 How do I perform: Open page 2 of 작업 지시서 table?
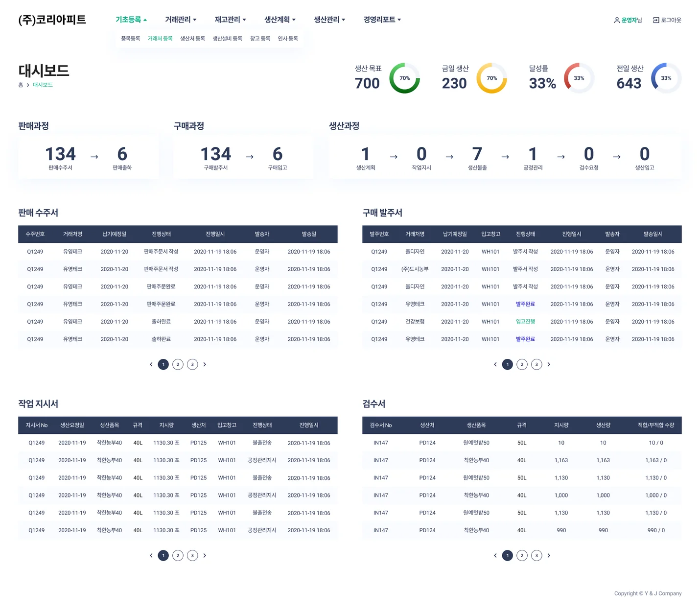pyautogui.click(x=178, y=555)
